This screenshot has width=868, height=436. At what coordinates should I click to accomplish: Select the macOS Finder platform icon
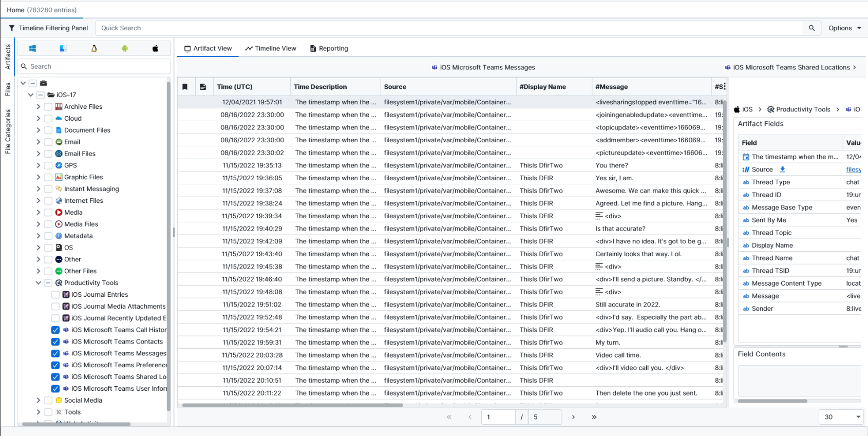[63, 48]
